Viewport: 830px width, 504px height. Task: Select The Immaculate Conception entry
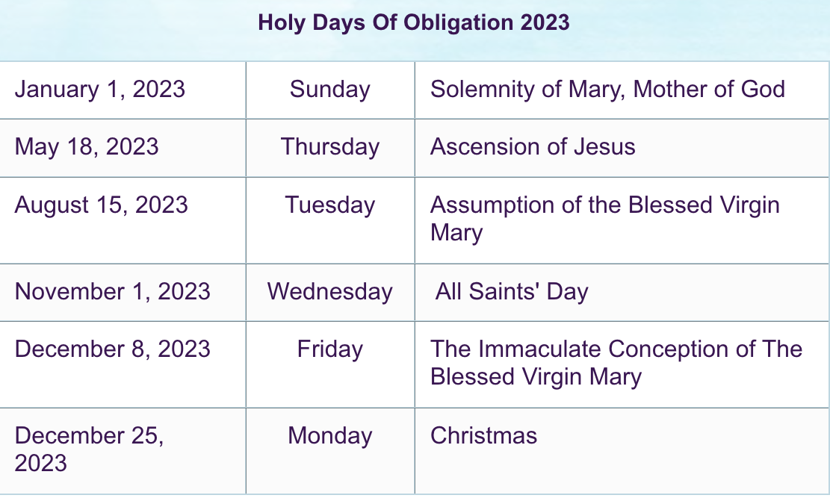[x=616, y=364]
